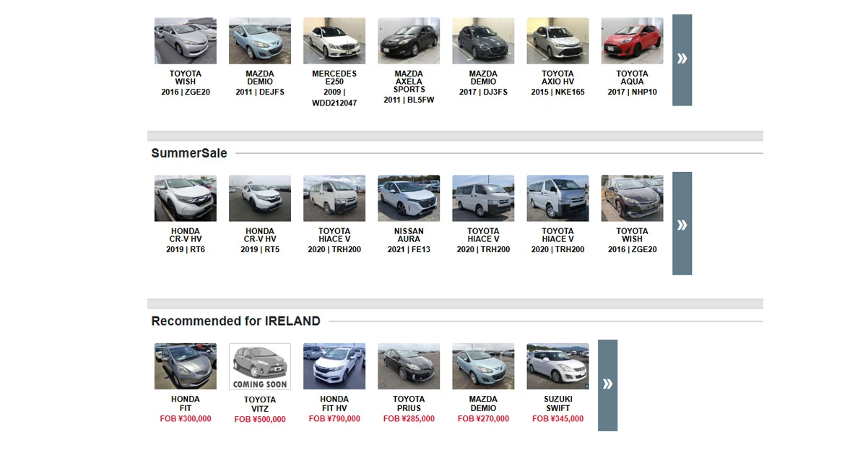This screenshot has height=458, width=868.
Task: Click the TOYOTA AQUA title link
Action: pos(632,78)
